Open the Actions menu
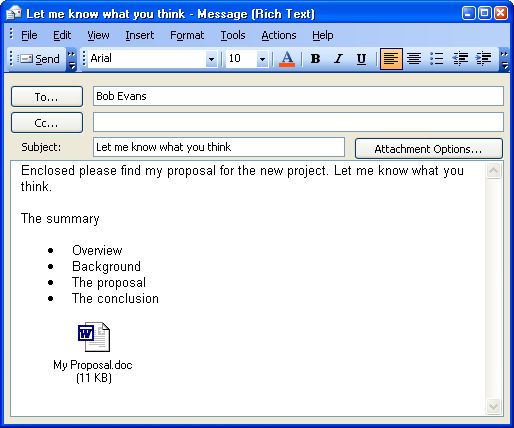The width and height of the screenshot is (514, 428). click(279, 35)
